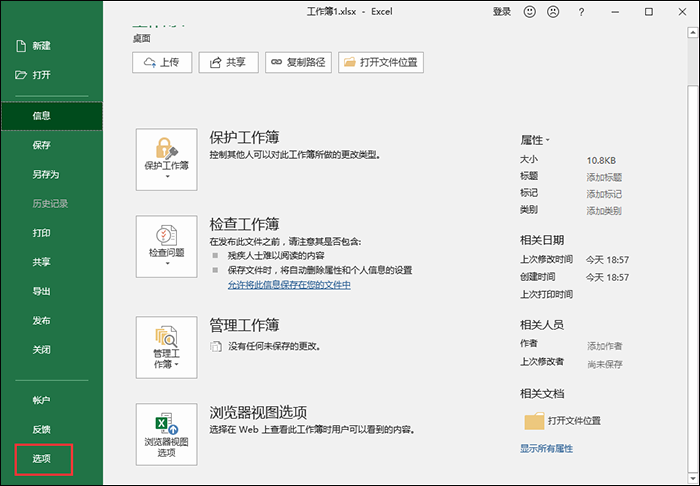Click the 没有任何未保存的更改 text
This screenshot has height=486, width=700.
point(274,346)
